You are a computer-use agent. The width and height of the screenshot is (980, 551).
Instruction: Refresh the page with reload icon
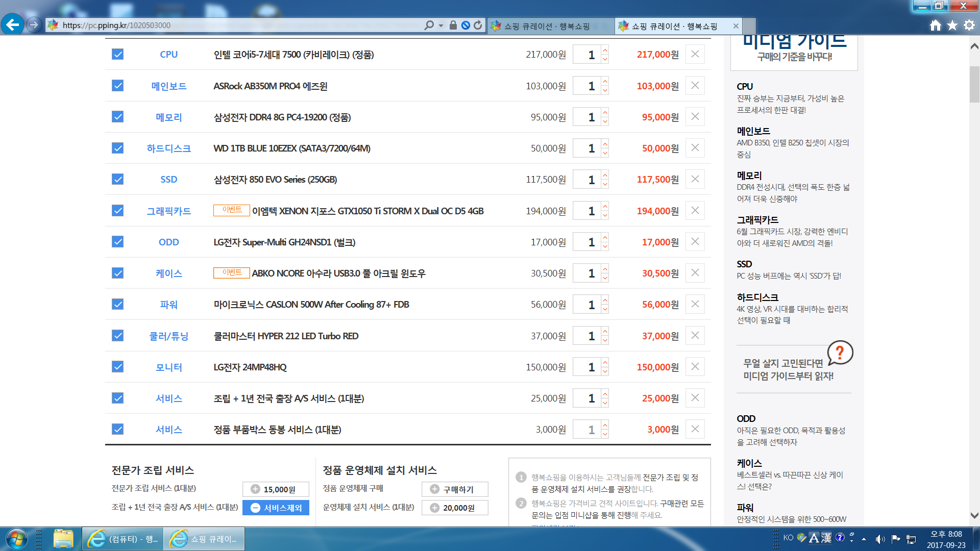click(x=478, y=25)
